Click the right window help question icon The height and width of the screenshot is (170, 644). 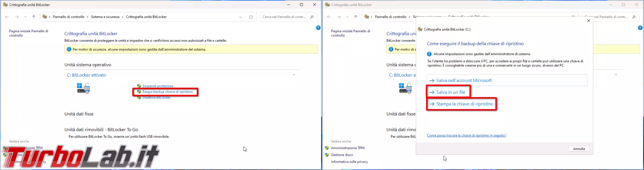point(640,28)
